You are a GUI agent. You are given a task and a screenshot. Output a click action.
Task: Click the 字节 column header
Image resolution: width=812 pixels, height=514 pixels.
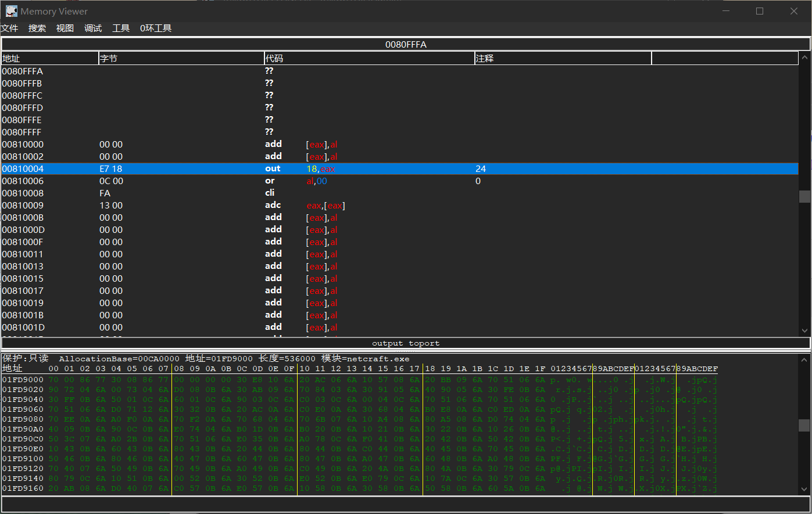[x=181, y=59]
